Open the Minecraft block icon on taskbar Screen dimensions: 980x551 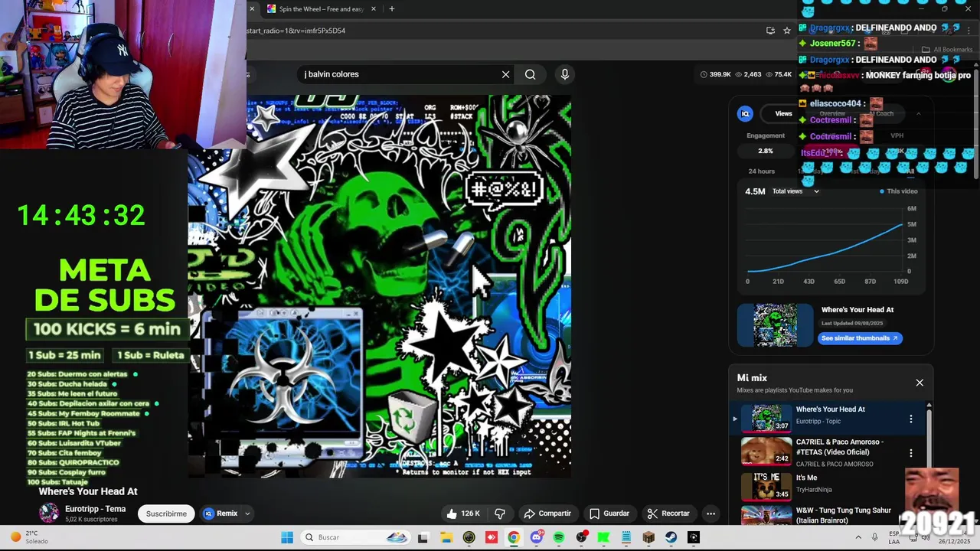point(648,537)
